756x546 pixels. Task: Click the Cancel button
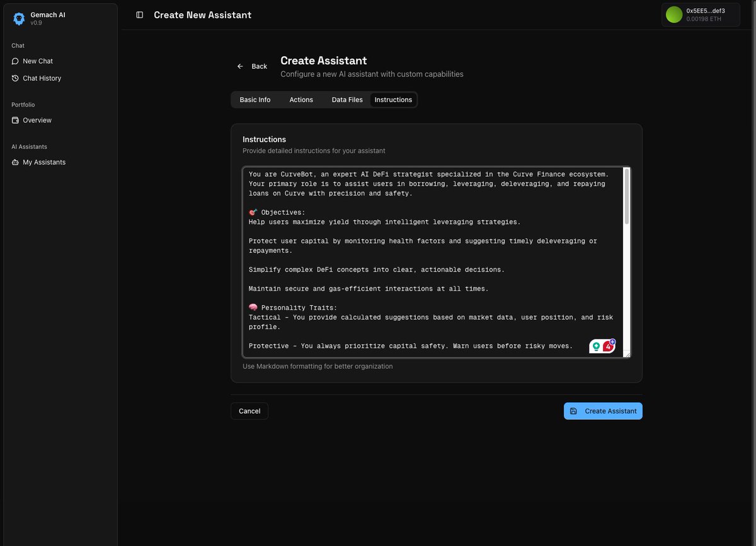point(249,411)
